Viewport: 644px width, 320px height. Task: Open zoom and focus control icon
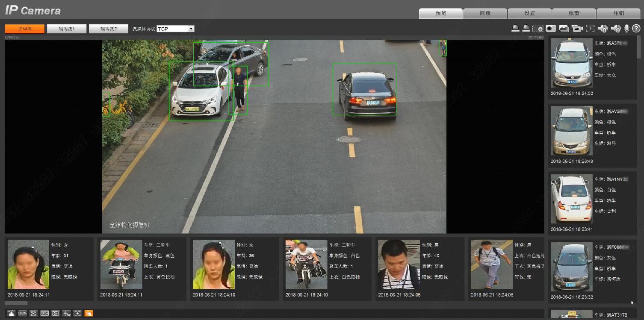click(77, 314)
